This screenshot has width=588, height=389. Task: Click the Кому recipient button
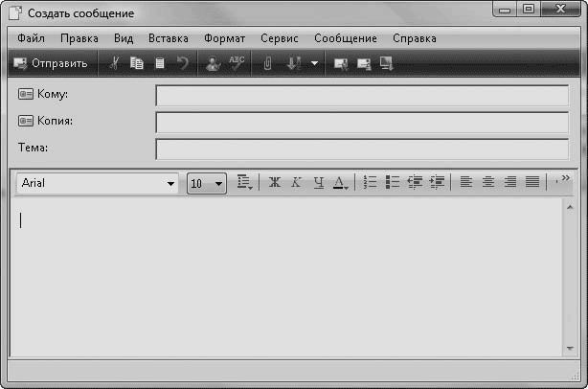click(45, 95)
